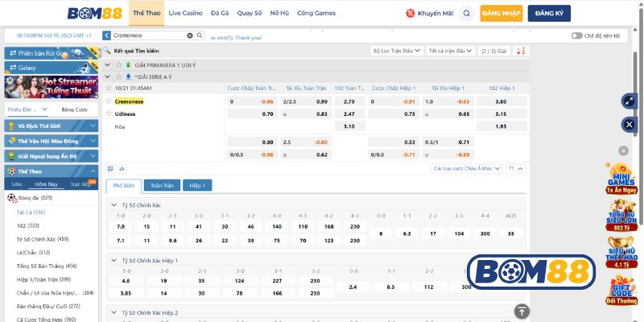
Task: Click the odds sort arrows icon
Action: (520, 51)
